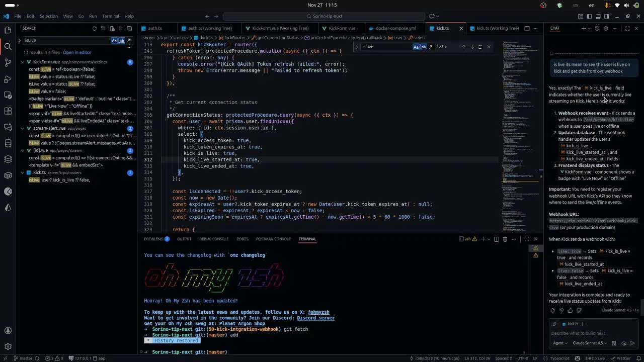Split the terminal

(497, 239)
